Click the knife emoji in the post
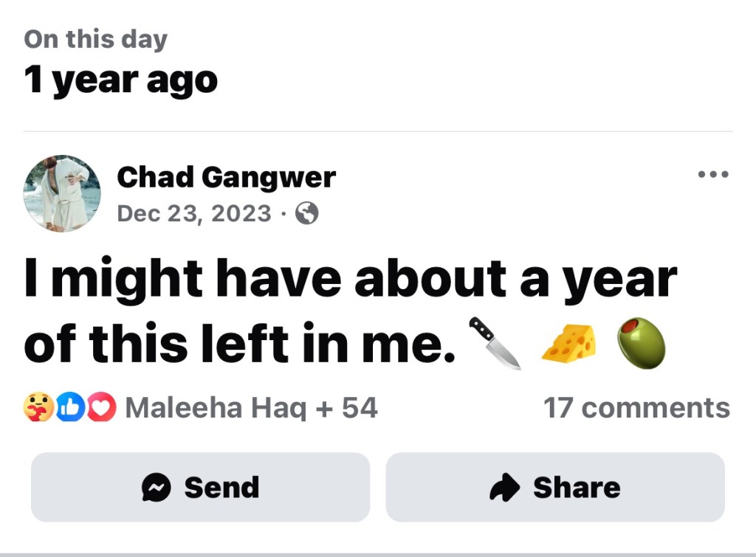This screenshot has height=557, width=756. pos(495,343)
